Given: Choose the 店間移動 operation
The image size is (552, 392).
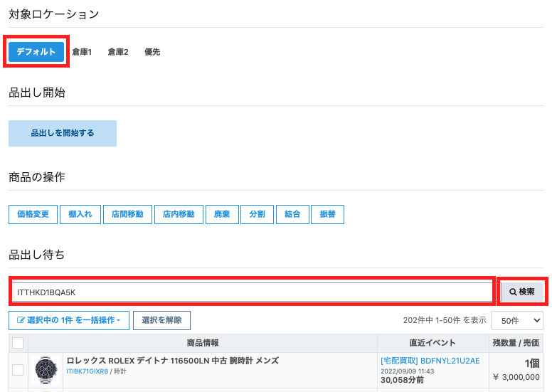Looking at the screenshot, I should pos(127,214).
